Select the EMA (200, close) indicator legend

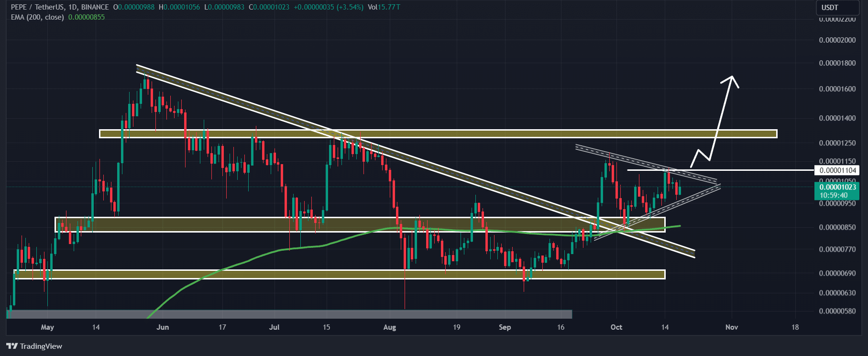pyautogui.click(x=37, y=17)
